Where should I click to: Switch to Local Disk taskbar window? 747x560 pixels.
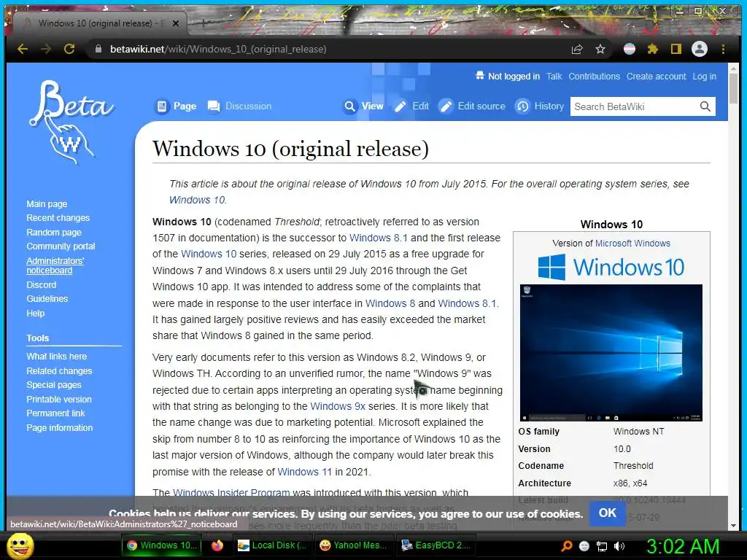coord(273,545)
